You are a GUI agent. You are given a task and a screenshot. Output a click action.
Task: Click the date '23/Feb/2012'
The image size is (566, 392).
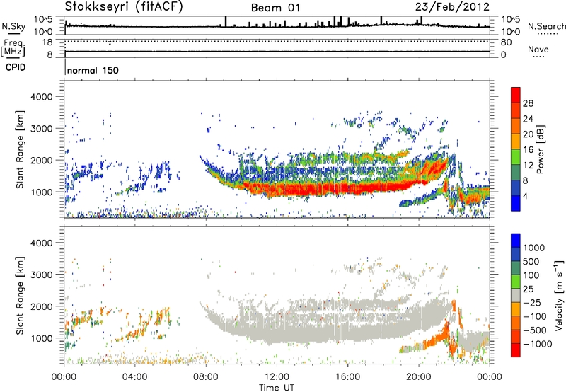tap(452, 7)
